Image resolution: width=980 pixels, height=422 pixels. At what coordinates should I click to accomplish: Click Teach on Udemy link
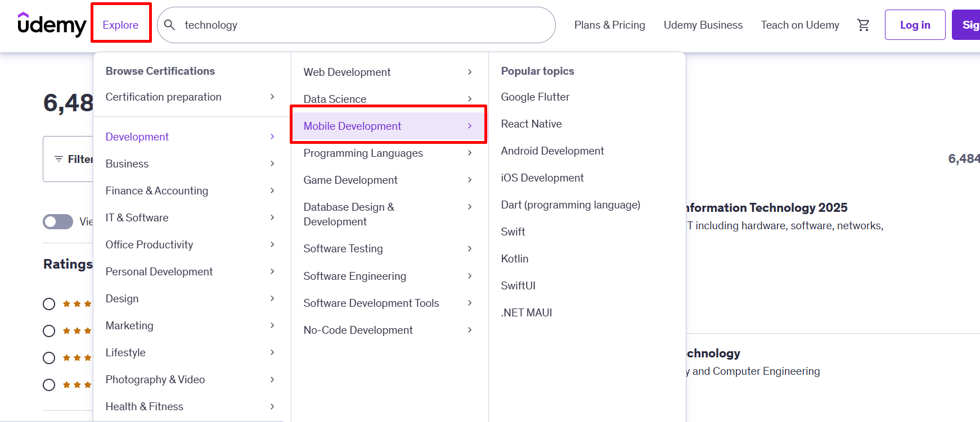tap(800, 25)
